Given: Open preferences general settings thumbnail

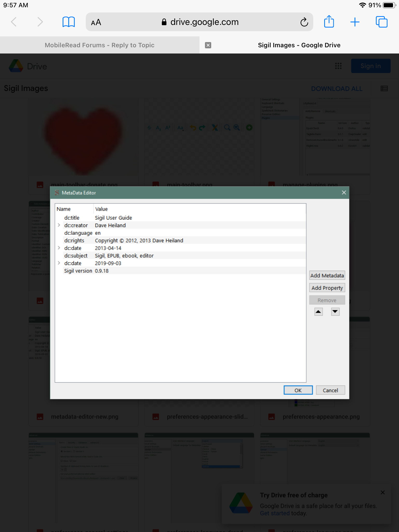Looking at the screenshot, I should click(x=83, y=478).
